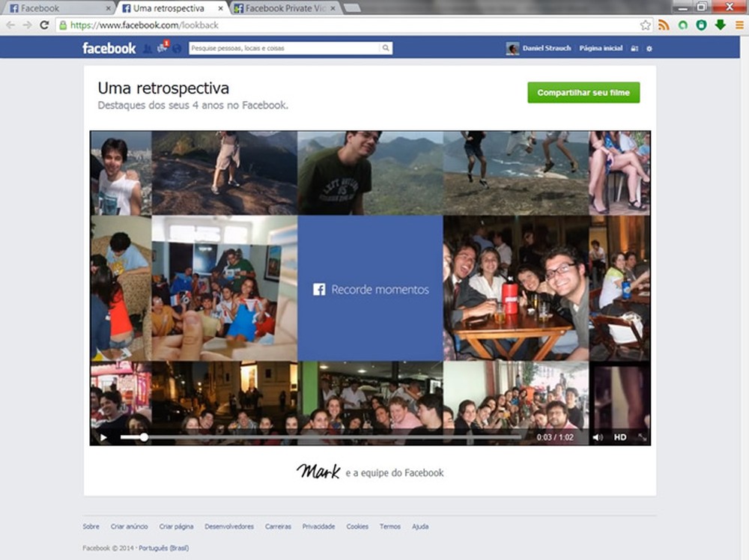This screenshot has height=560, width=749.
Task: Toggle the bookmark star in the address bar
Action: point(646,25)
